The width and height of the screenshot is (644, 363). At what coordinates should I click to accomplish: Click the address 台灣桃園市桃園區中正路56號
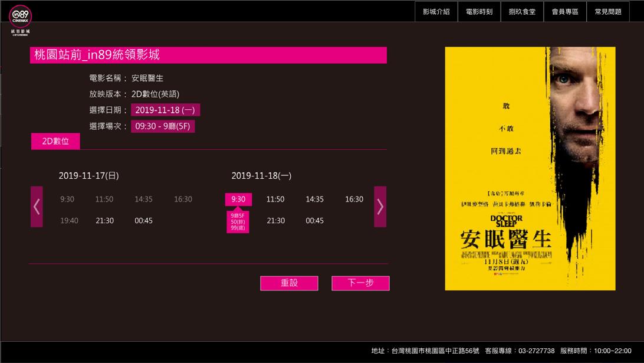pyautogui.click(x=435, y=351)
